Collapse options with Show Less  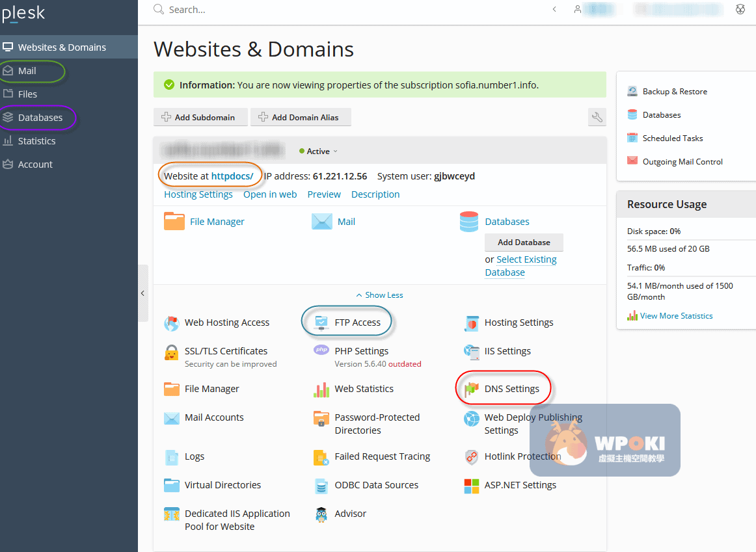pos(379,295)
